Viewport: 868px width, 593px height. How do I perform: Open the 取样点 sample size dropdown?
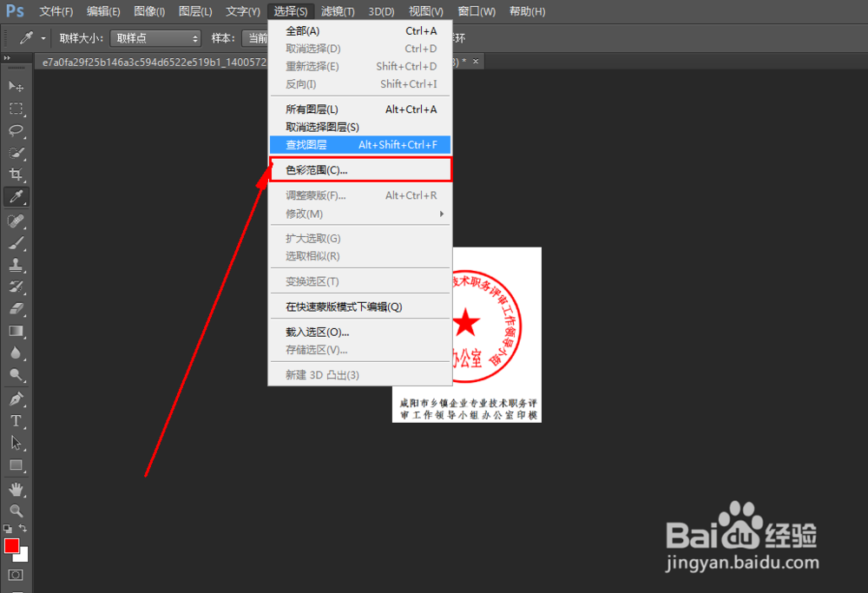click(155, 38)
